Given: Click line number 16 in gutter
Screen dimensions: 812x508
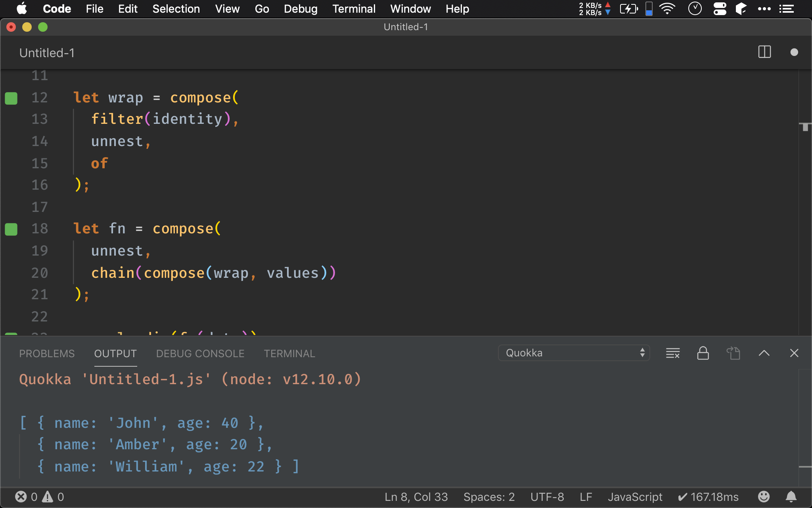Looking at the screenshot, I should pyautogui.click(x=40, y=185).
